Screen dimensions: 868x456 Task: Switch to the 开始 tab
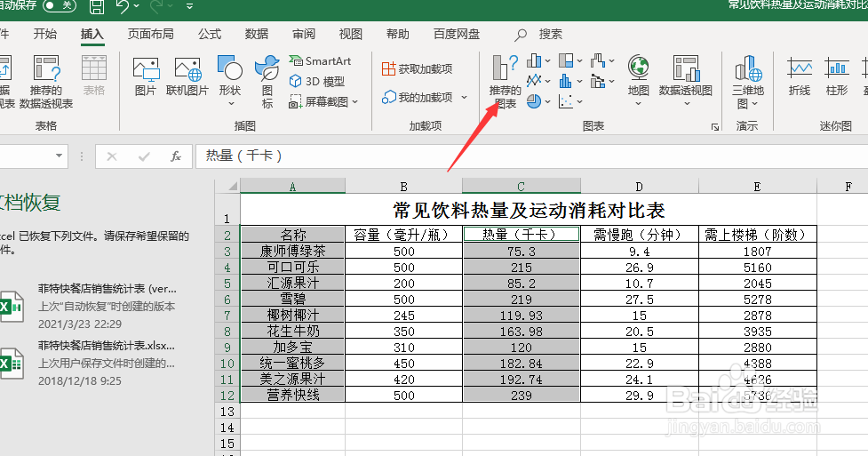44,35
